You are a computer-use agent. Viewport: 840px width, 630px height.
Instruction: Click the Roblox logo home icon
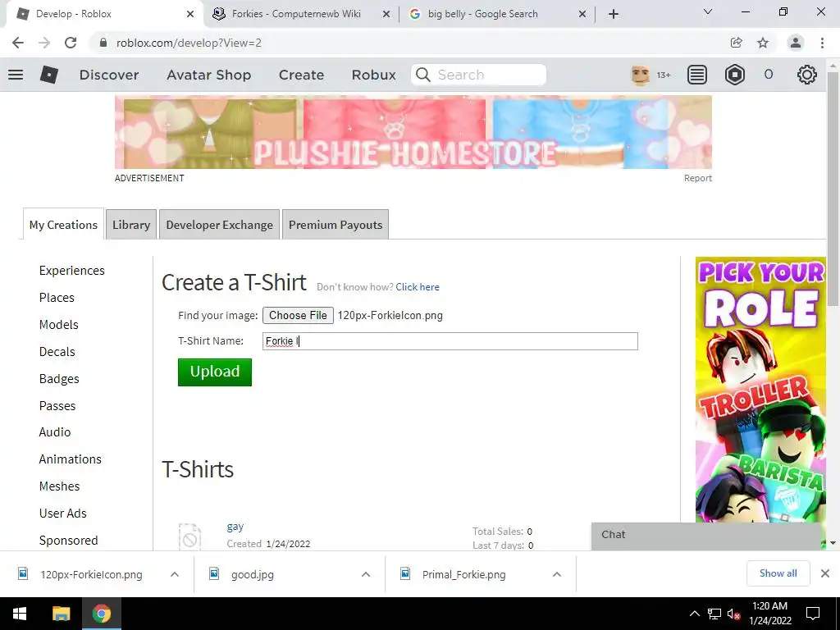click(x=49, y=75)
